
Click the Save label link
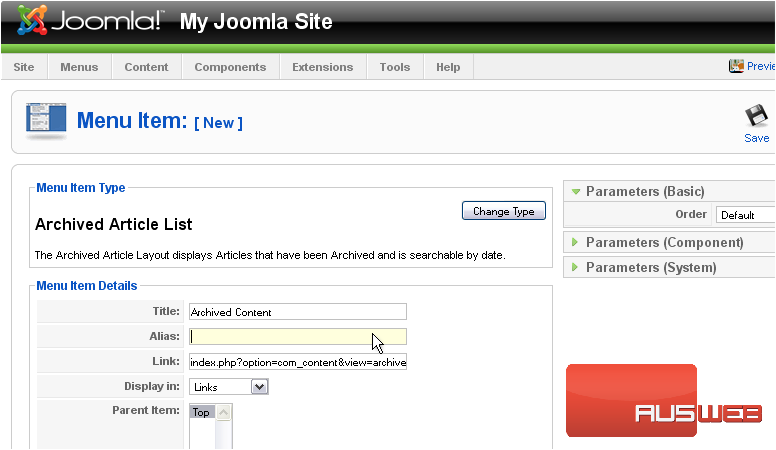pyautogui.click(x=757, y=138)
